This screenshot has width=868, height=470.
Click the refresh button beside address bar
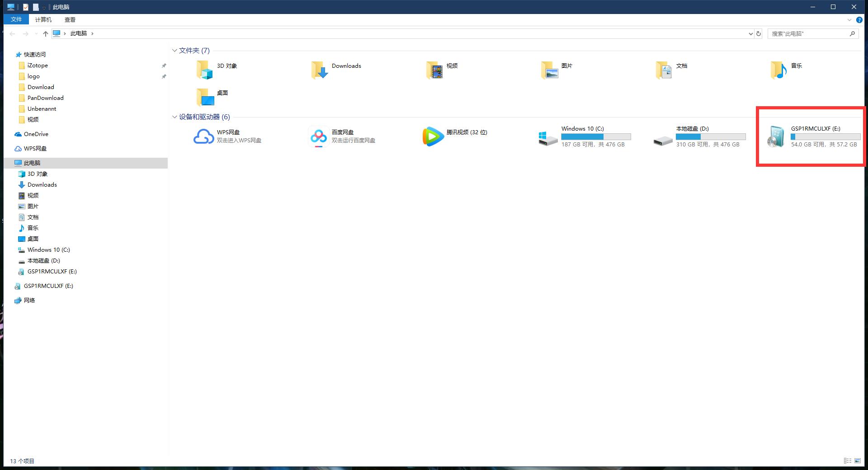[759, 33]
